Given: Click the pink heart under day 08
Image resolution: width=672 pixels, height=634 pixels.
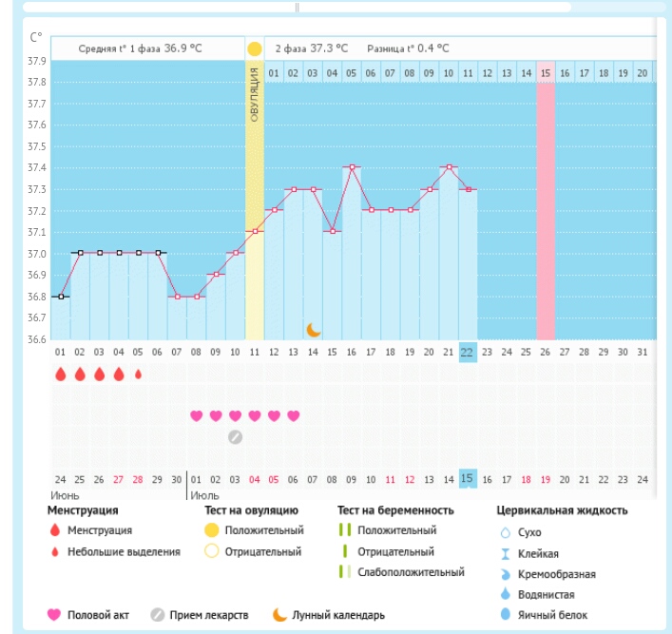Looking at the screenshot, I should [x=197, y=415].
